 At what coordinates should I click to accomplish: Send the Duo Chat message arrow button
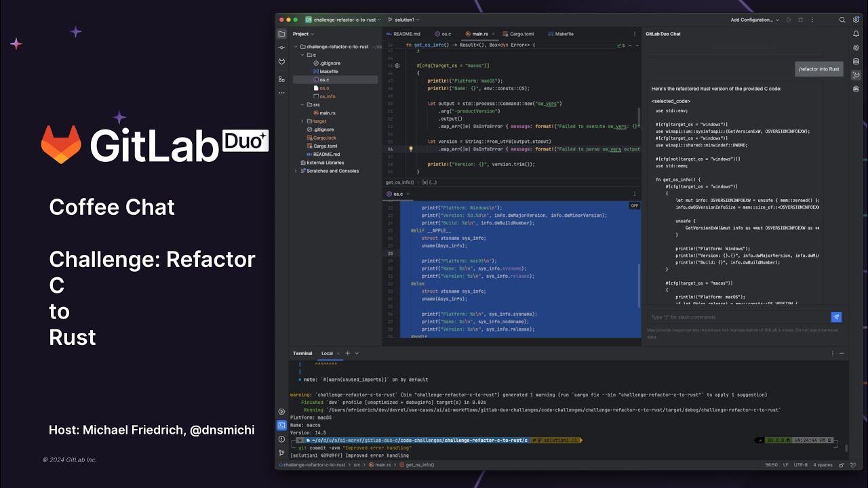click(836, 317)
